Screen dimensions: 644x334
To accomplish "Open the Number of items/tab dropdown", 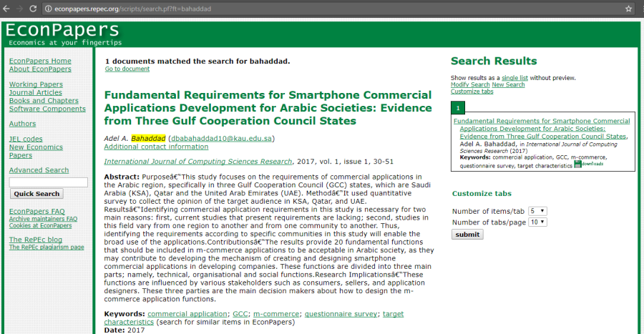I will click(x=537, y=211).
